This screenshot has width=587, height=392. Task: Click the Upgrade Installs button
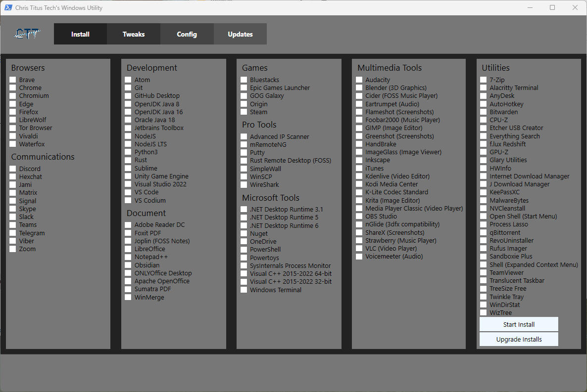point(519,339)
